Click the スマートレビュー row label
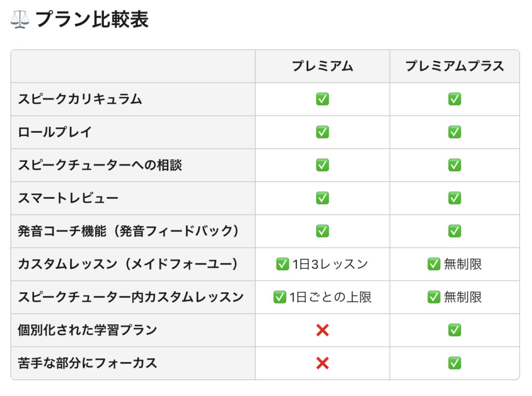532x396 pixels. (68, 198)
